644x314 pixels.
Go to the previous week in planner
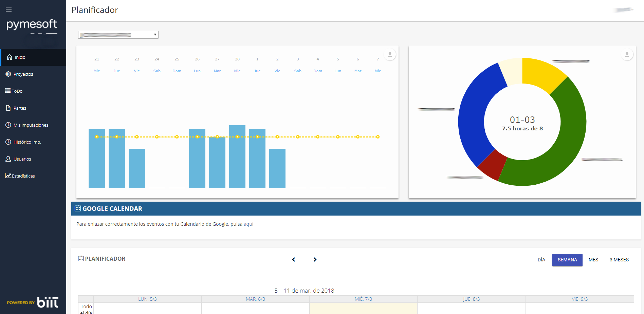click(294, 260)
